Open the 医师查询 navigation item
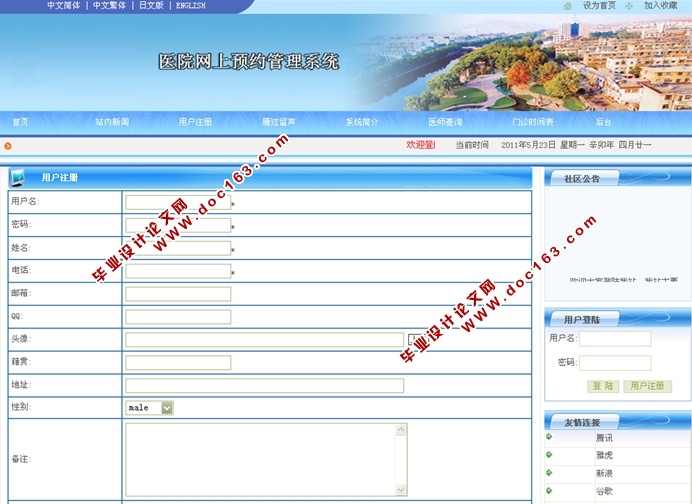Viewport: 692px width, 504px height. (x=445, y=122)
